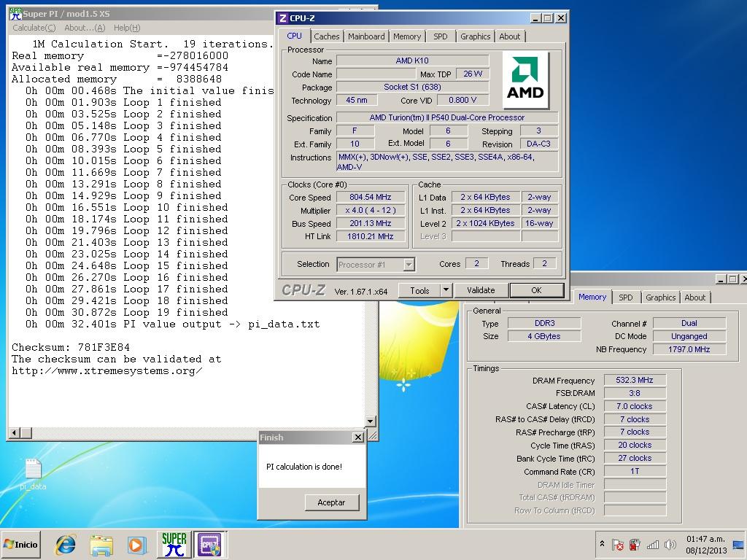Switch to Super PI taskbar button
The height and width of the screenshot is (560, 747).
pyautogui.click(x=174, y=544)
